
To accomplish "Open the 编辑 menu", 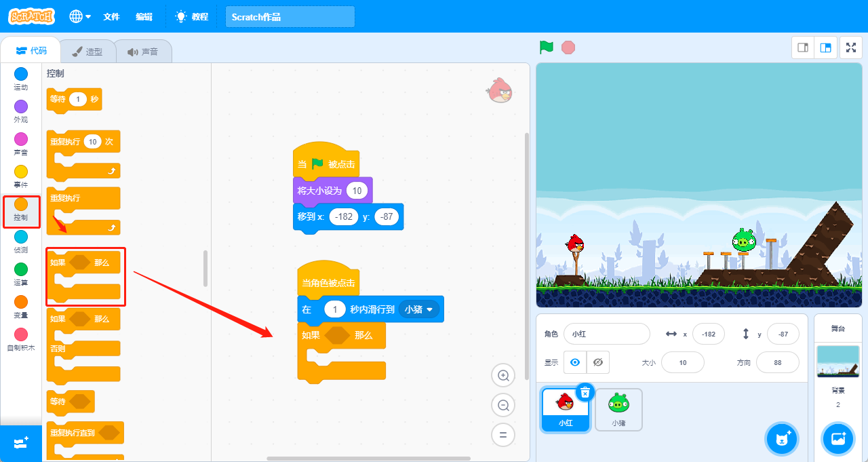I will coord(144,16).
